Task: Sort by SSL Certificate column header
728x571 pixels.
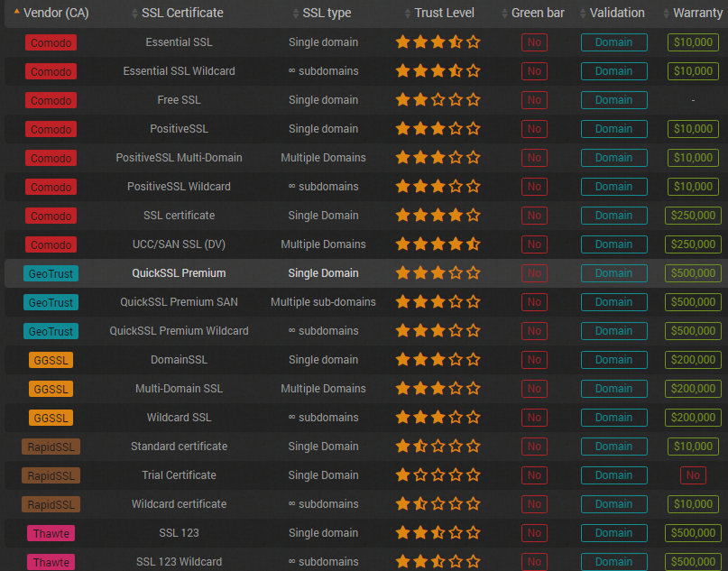Action: 178,13
